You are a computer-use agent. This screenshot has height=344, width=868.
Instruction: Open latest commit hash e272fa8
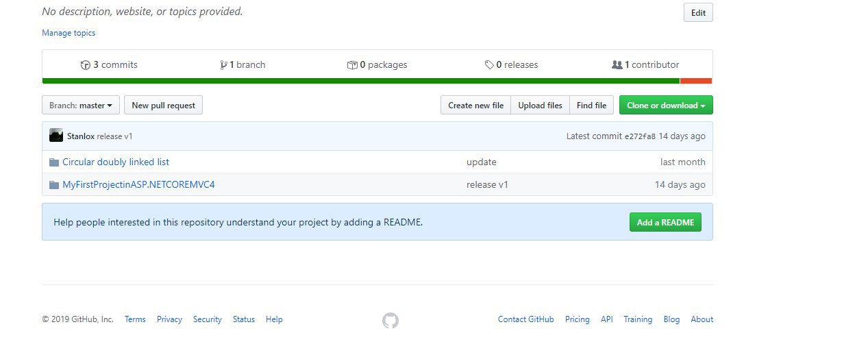pyautogui.click(x=640, y=136)
